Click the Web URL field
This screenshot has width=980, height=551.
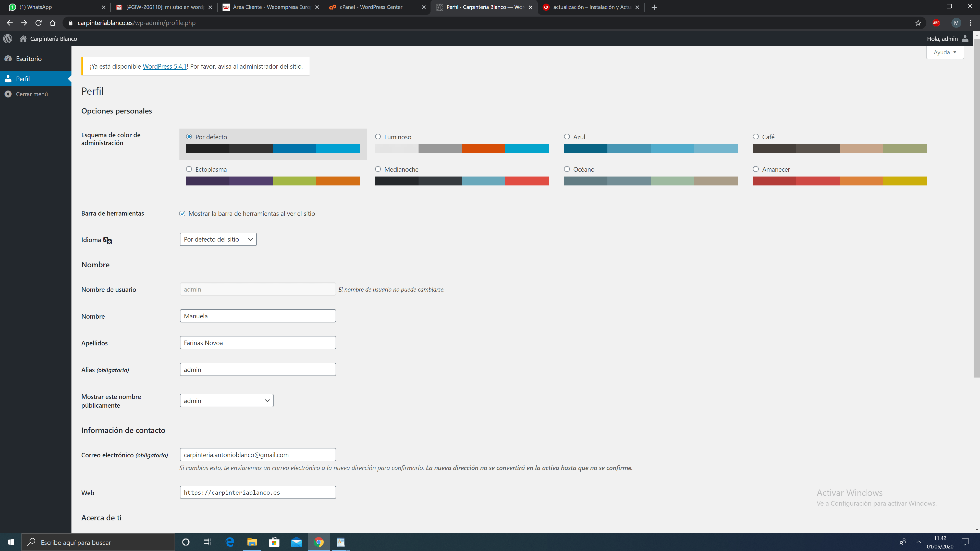pos(258,492)
